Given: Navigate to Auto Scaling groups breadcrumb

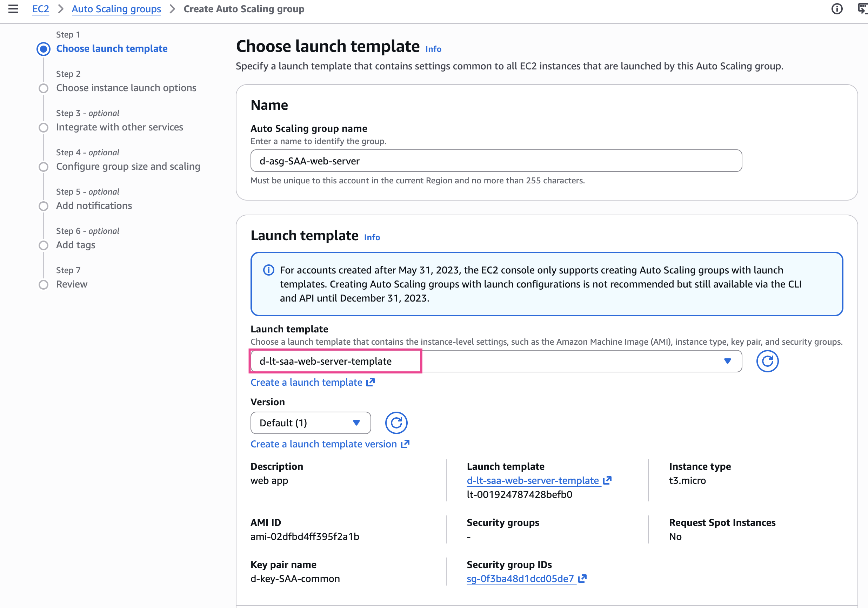Looking at the screenshot, I should [x=116, y=9].
